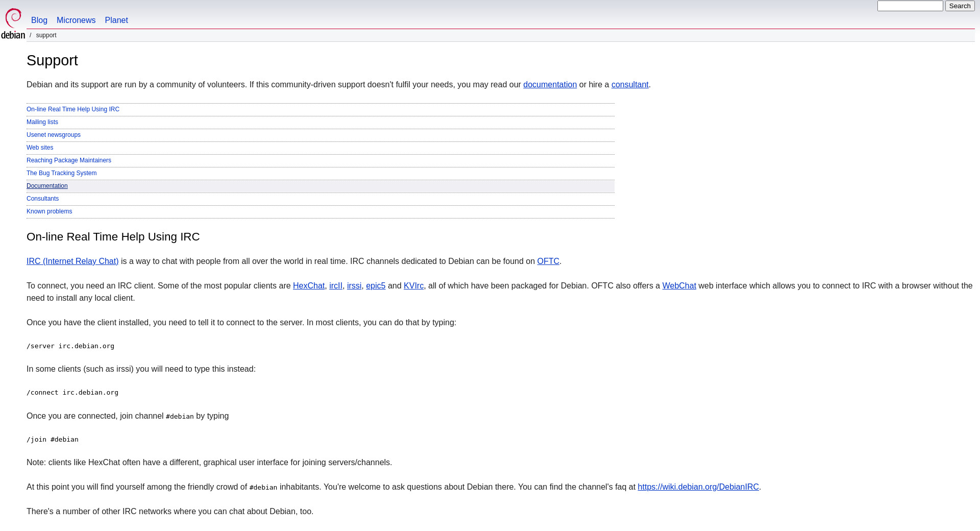The height and width of the screenshot is (531, 980).
Task: Click the irssi client link
Action: click(x=354, y=286)
